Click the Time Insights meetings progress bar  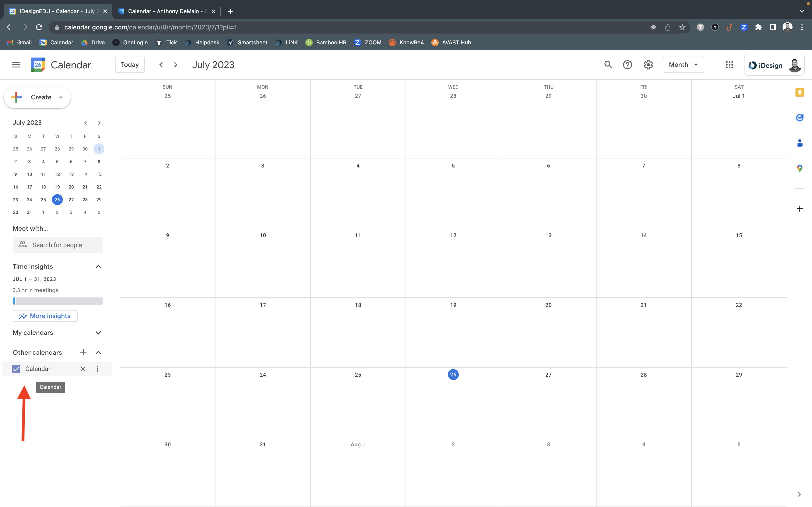58,301
